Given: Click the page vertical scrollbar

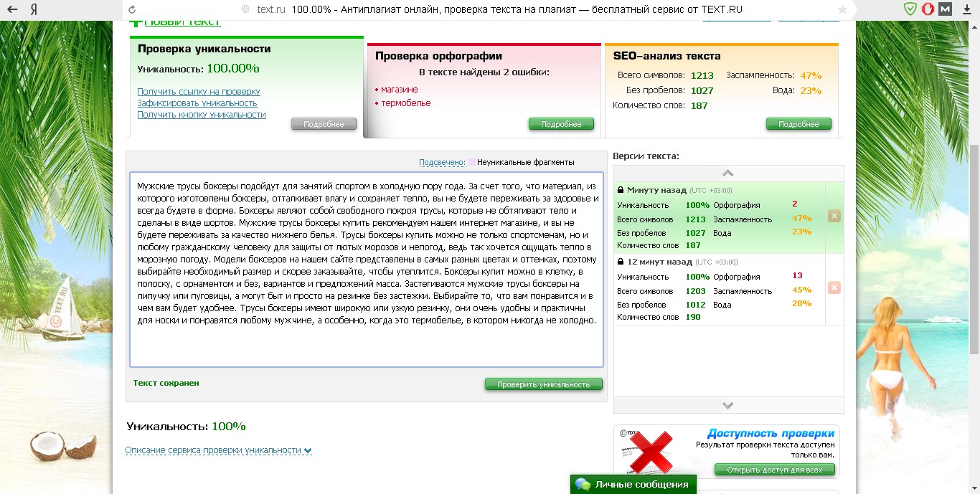Looking at the screenshot, I should click(x=974, y=251).
